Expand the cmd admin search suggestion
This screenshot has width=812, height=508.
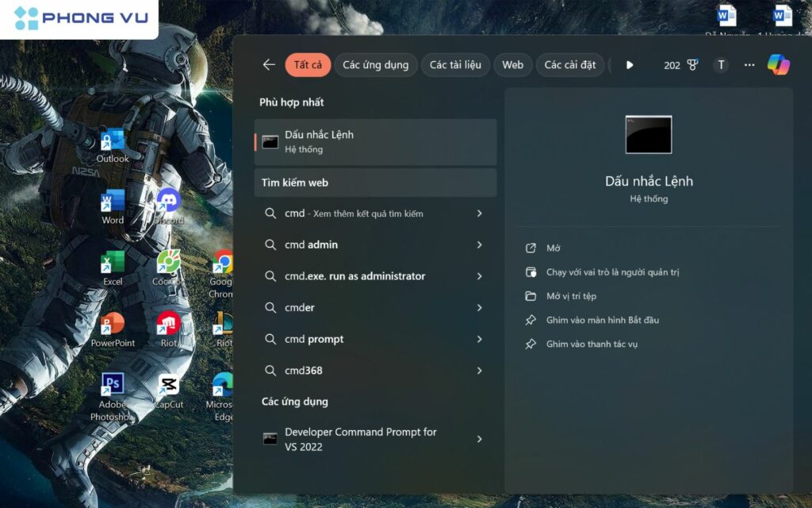[x=481, y=244]
